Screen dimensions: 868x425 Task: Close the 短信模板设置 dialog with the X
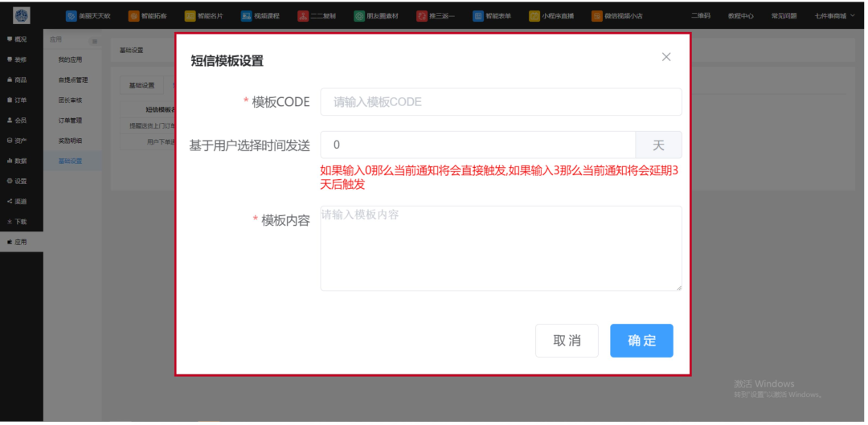click(666, 57)
